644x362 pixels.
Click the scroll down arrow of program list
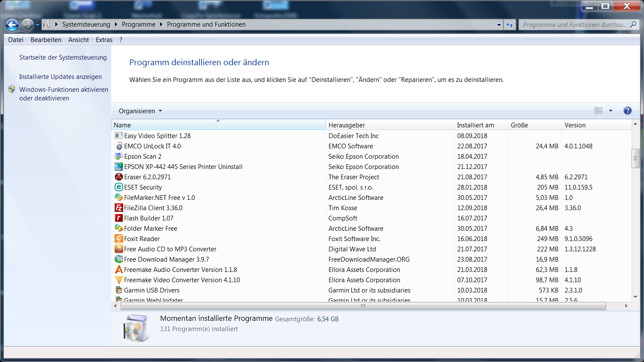pyautogui.click(x=635, y=296)
